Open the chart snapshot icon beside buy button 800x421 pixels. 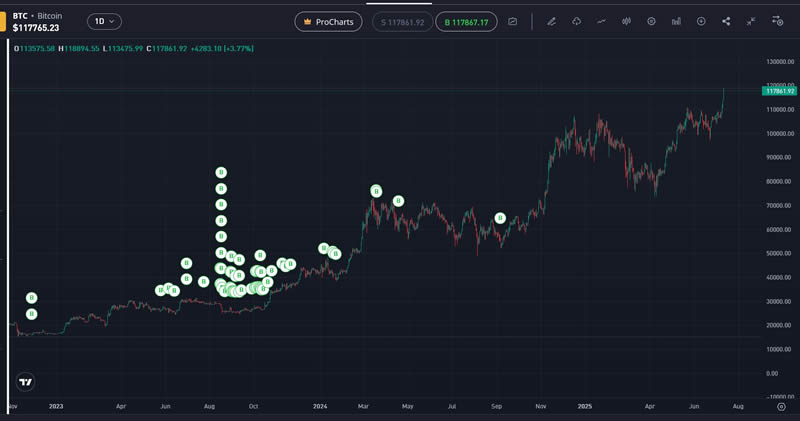coord(513,21)
